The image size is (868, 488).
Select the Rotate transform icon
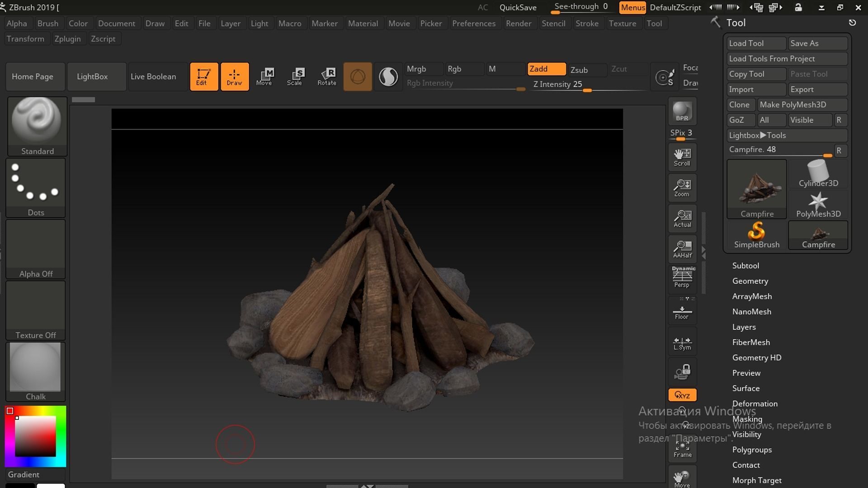[326, 77]
